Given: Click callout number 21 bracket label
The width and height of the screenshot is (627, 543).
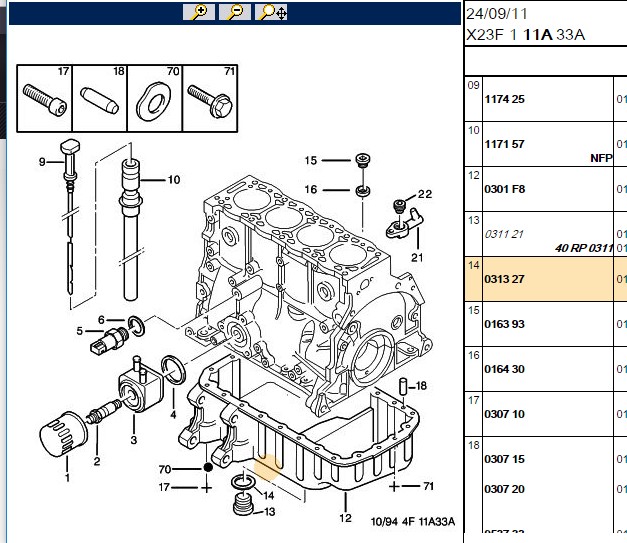Looking at the screenshot, I should tap(417, 258).
